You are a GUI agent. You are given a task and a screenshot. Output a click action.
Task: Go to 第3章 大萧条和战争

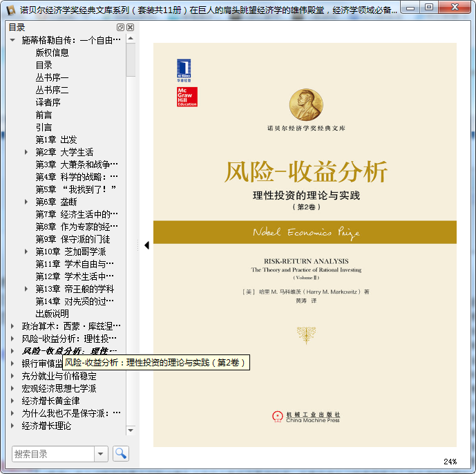77,164
